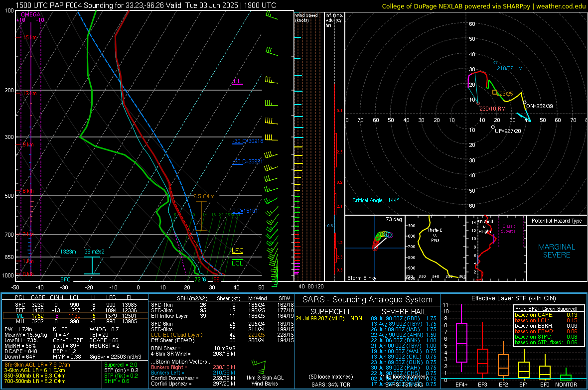Screen dimensions: 588x390
Task: Click the EF1 yellow box plot
Action: (x=524, y=365)
